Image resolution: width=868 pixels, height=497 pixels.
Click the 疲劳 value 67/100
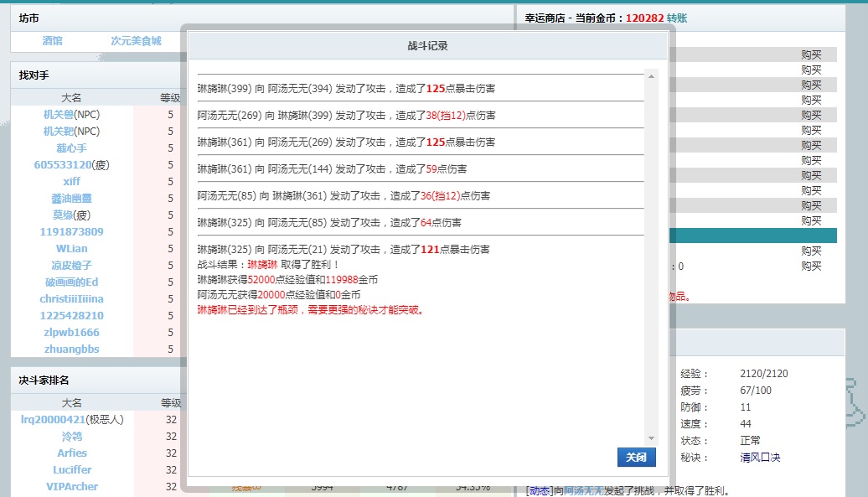click(x=756, y=391)
